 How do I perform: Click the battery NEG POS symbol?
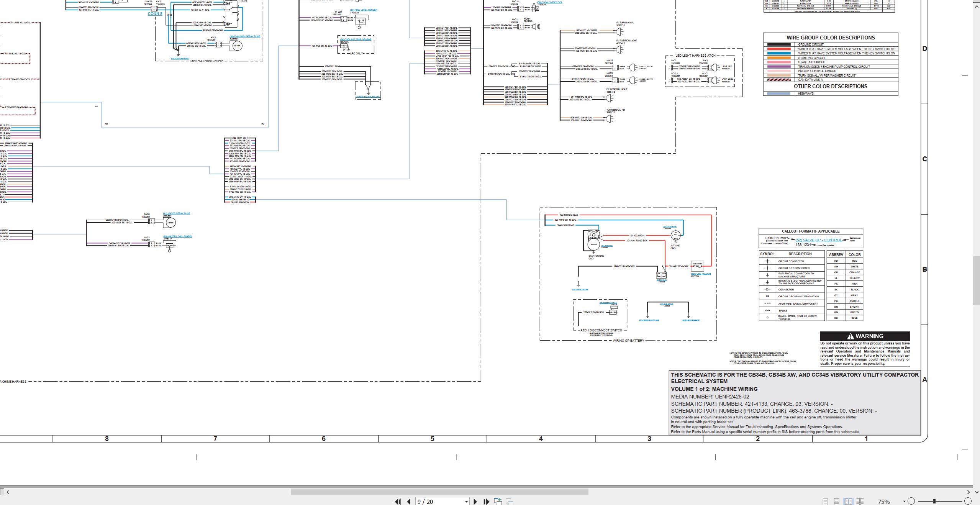point(662,275)
